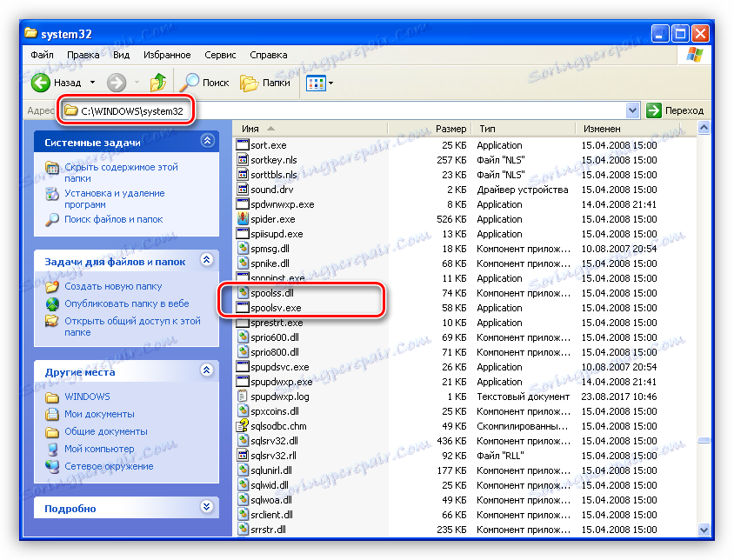The height and width of the screenshot is (560, 734).
Task: Sort by Тип column header
Action: pos(524,129)
